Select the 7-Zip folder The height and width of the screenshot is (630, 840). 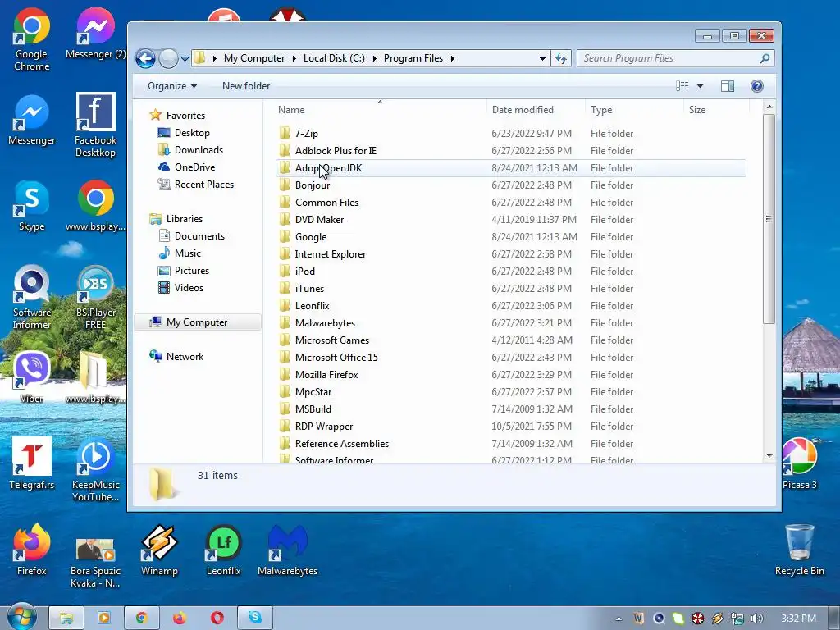510,134
